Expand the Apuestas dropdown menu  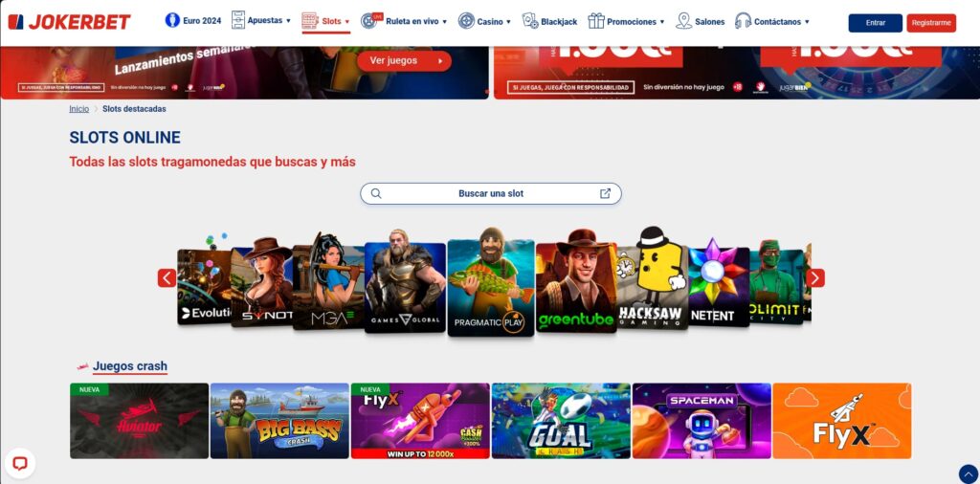[260, 21]
